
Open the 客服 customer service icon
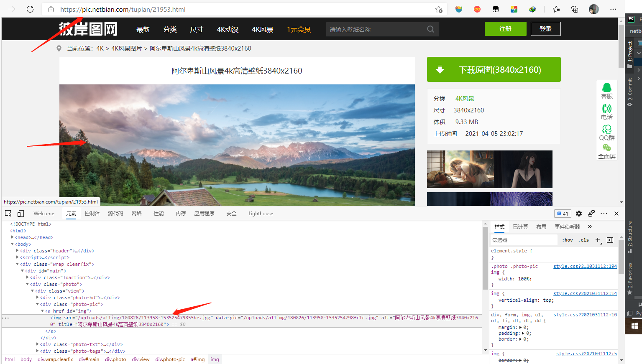coord(607,91)
